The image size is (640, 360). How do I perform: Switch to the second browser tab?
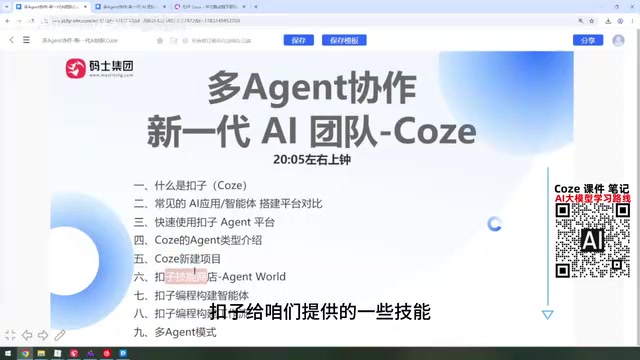(130, 7)
